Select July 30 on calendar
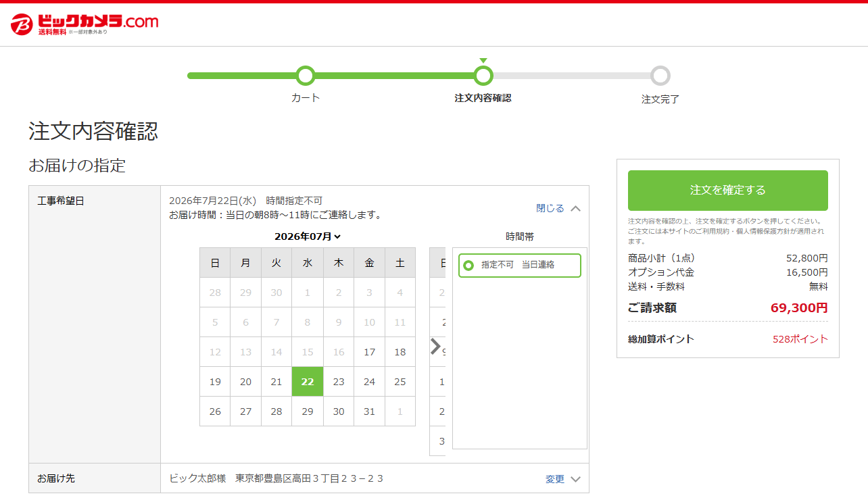The height and width of the screenshot is (500, 868). pyautogui.click(x=339, y=411)
